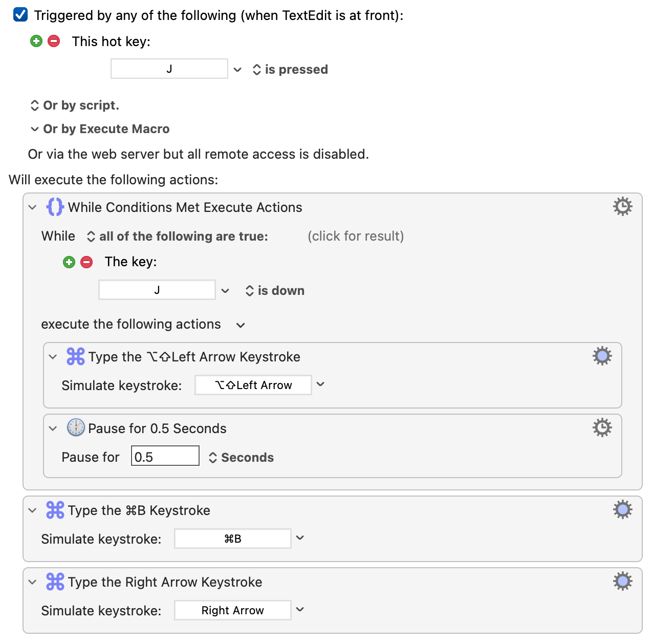Collapse the Pause for 0.5 Seconds action

click(53, 428)
